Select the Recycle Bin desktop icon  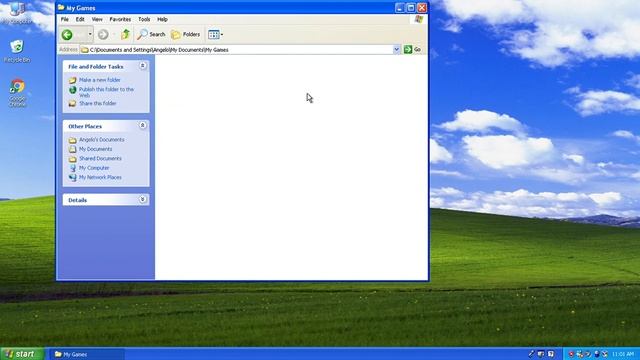(17, 51)
